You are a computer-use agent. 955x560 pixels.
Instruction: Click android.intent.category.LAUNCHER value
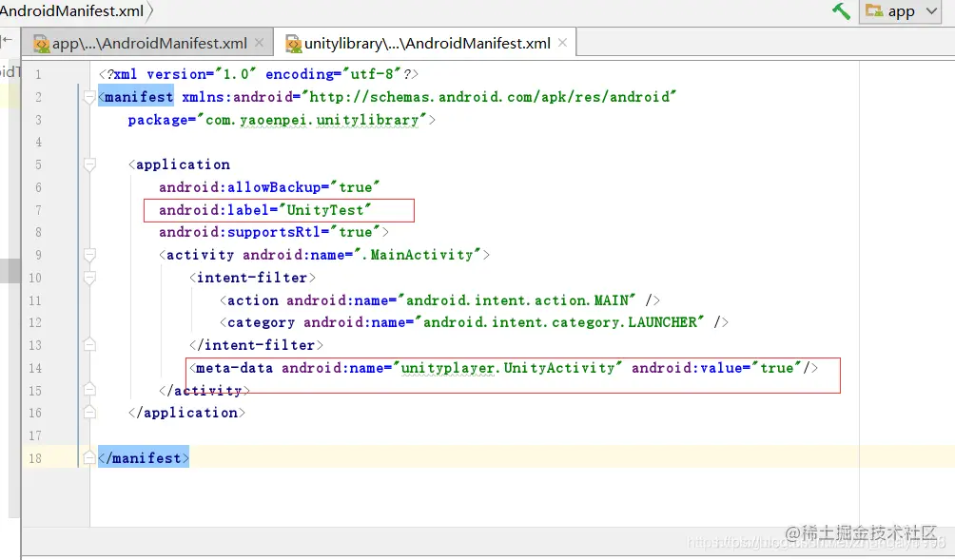point(559,322)
